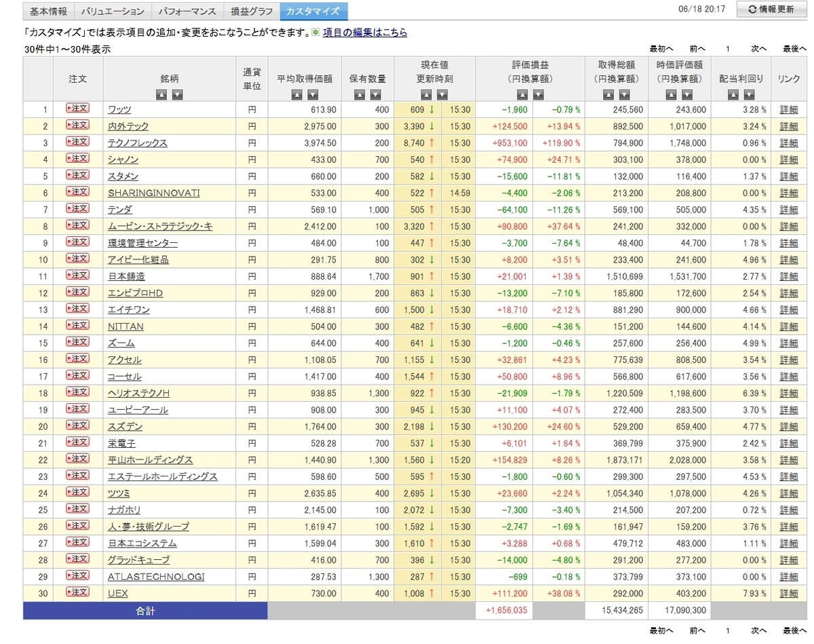Switch to the バリュエーション tab
This screenshot has height=644, width=814.
pyautogui.click(x=113, y=11)
